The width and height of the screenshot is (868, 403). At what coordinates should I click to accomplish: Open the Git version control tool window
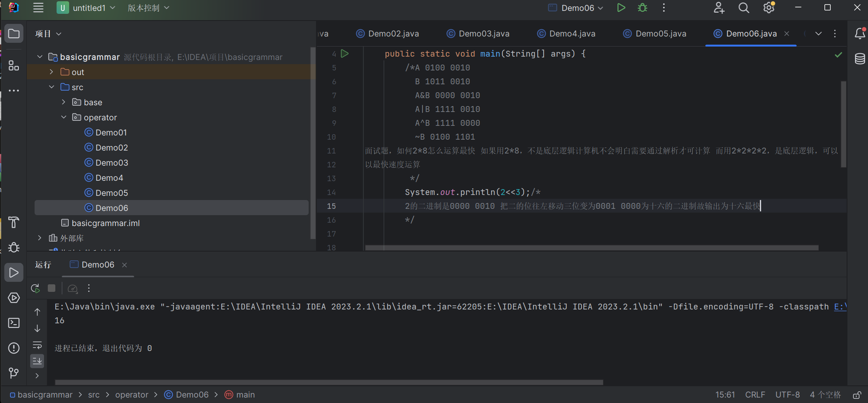pyautogui.click(x=14, y=373)
